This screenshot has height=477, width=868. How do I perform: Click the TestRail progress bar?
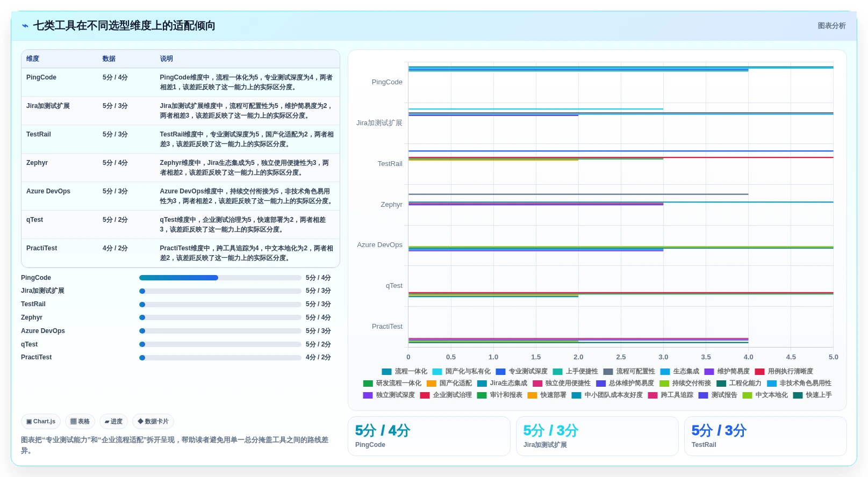(x=220, y=305)
